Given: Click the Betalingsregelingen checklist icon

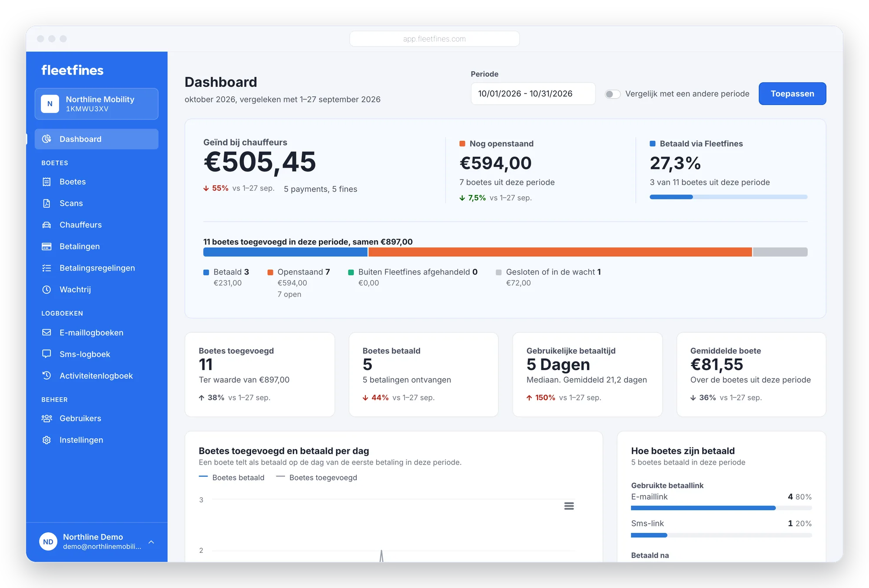Looking at the screenshot, I should (x=46, y=268).
